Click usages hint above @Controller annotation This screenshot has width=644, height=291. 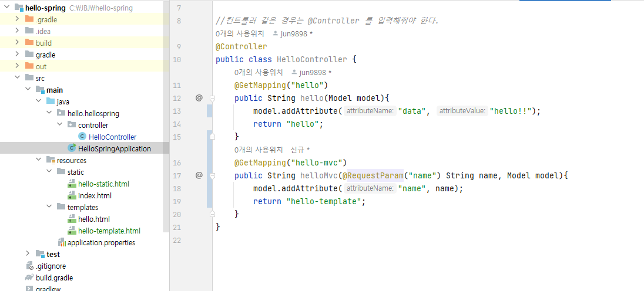tap(240, 33)
